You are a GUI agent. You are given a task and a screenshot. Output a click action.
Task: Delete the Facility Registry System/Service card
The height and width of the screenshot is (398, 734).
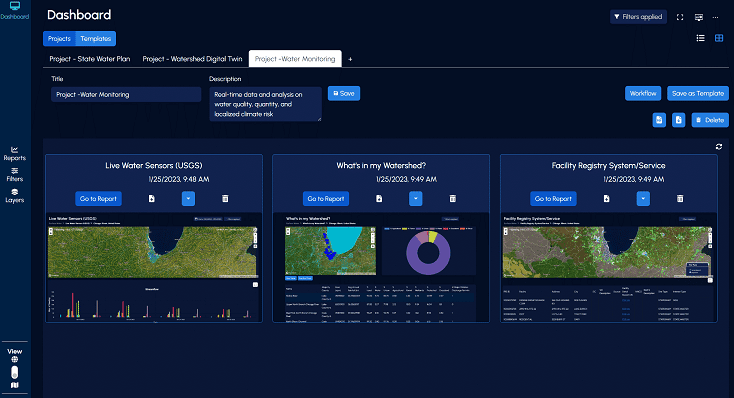(x=680, y=199)
